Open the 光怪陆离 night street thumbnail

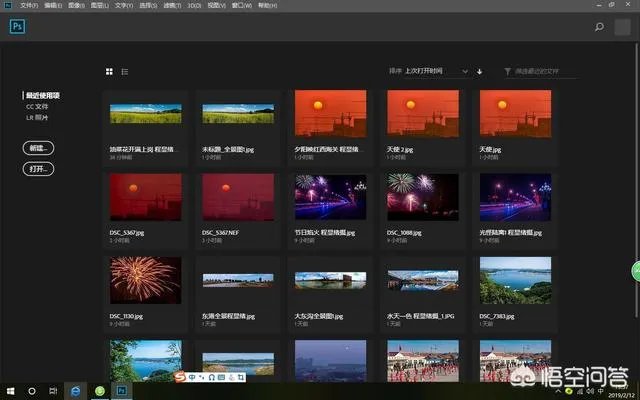point(516,197)
